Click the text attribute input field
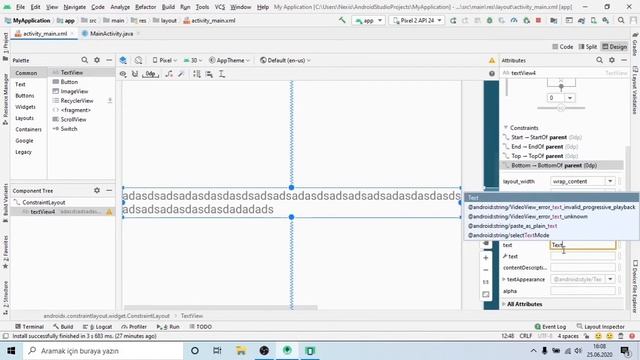This screenshot has height=360, width=640. pos(583,245)
